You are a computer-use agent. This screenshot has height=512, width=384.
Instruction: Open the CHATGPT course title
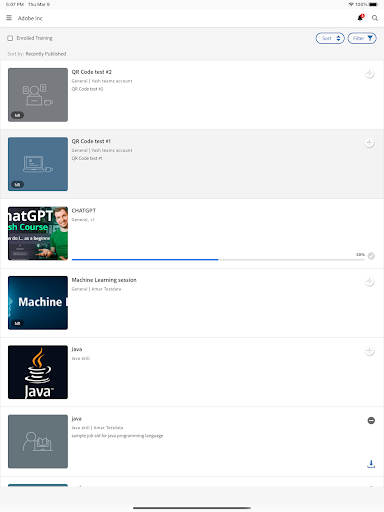click(84, 211)
